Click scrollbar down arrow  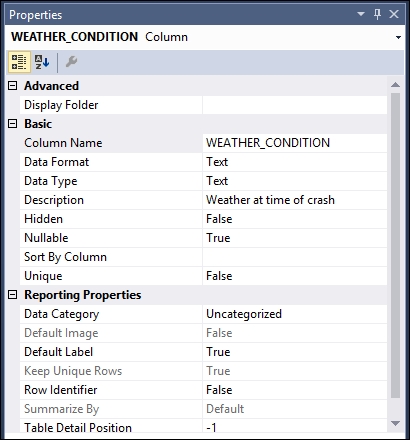pyautogui.click(x=395, y=423)
